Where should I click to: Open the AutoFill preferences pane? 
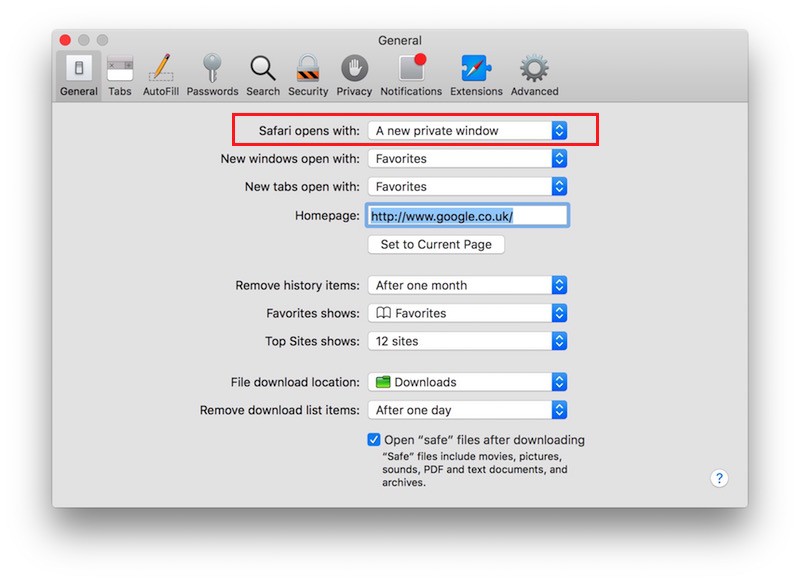(160, 75)
